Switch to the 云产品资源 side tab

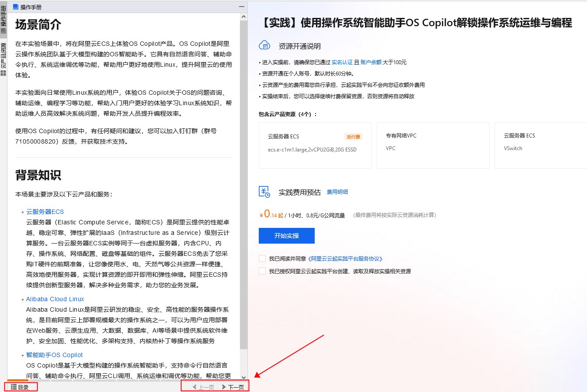click(x=3, y=59)
